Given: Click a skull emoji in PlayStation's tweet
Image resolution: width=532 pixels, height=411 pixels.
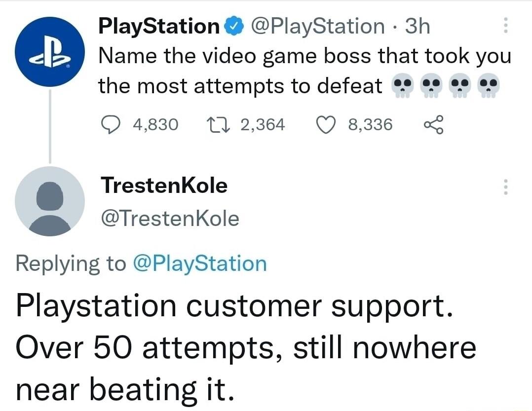Looking at the screenshot, I should coord(404,85).
